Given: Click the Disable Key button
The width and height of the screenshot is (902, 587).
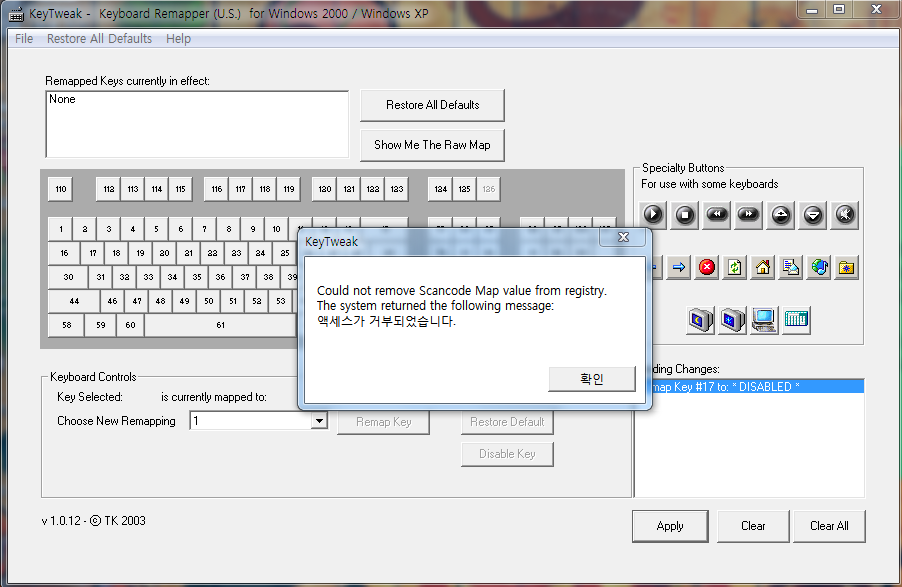Looking at the screenshot, I should [507, 454].
